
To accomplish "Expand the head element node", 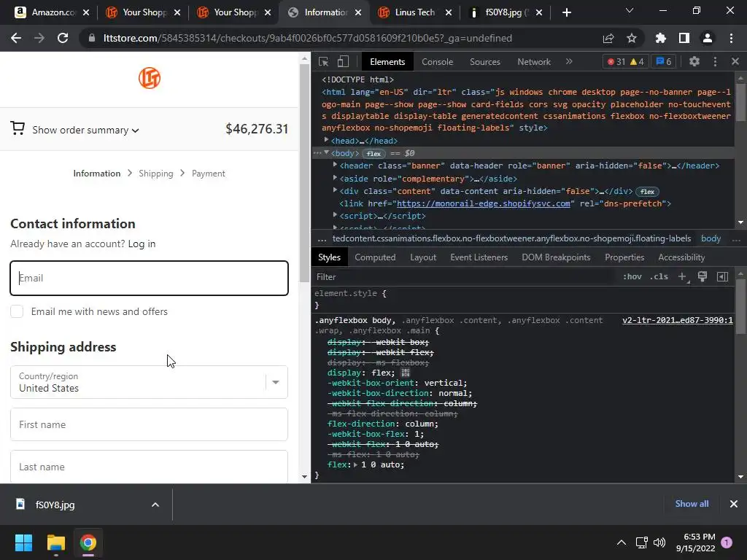I will [326, 140].
